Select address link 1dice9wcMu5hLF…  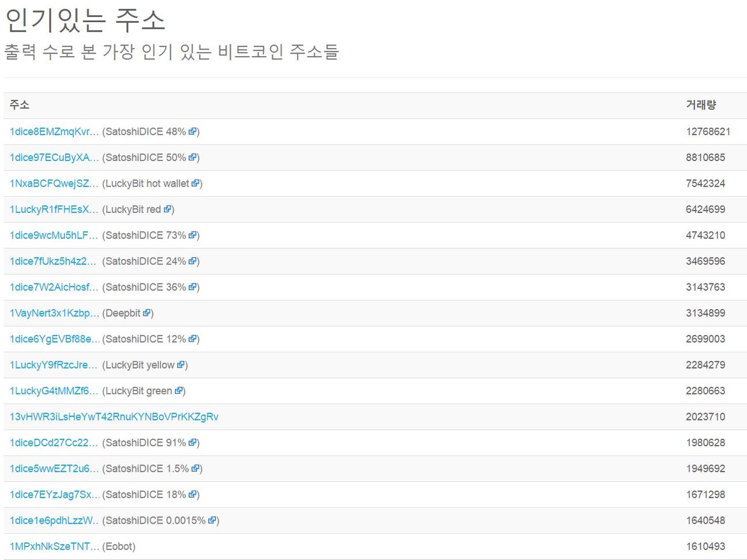[54, 236]
